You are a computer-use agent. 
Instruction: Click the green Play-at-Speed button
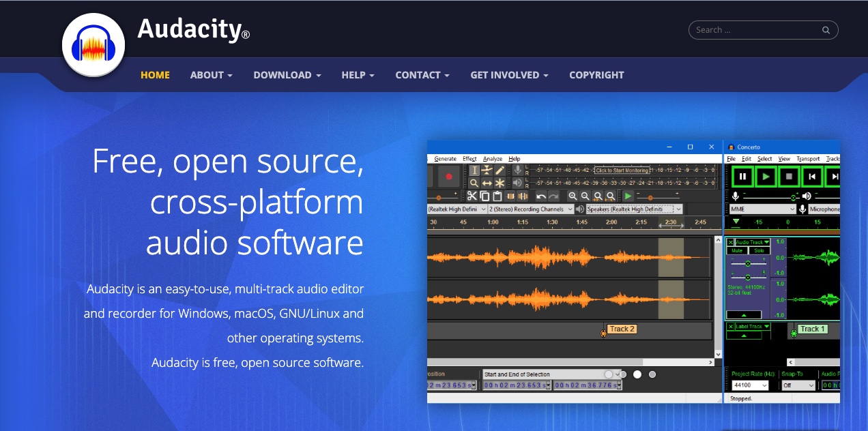click(x=628, y=196)
